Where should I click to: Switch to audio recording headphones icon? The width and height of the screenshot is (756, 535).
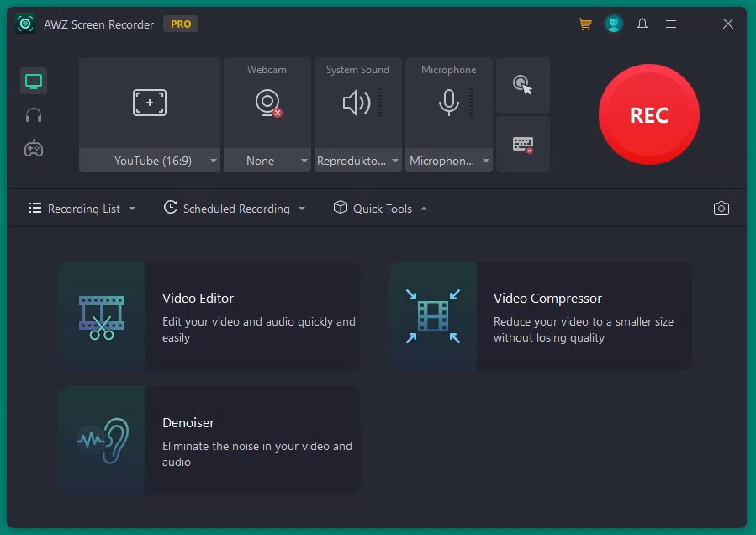pyautogui.click(x=34, y=115)
